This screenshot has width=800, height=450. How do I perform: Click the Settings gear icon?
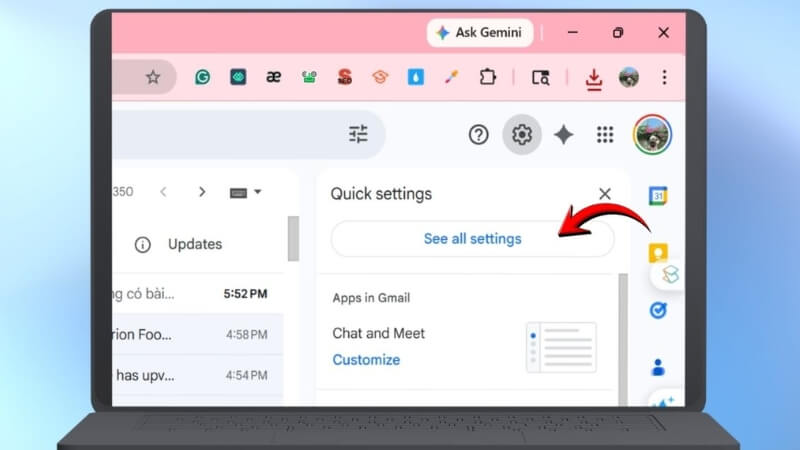tap(522, 135)
